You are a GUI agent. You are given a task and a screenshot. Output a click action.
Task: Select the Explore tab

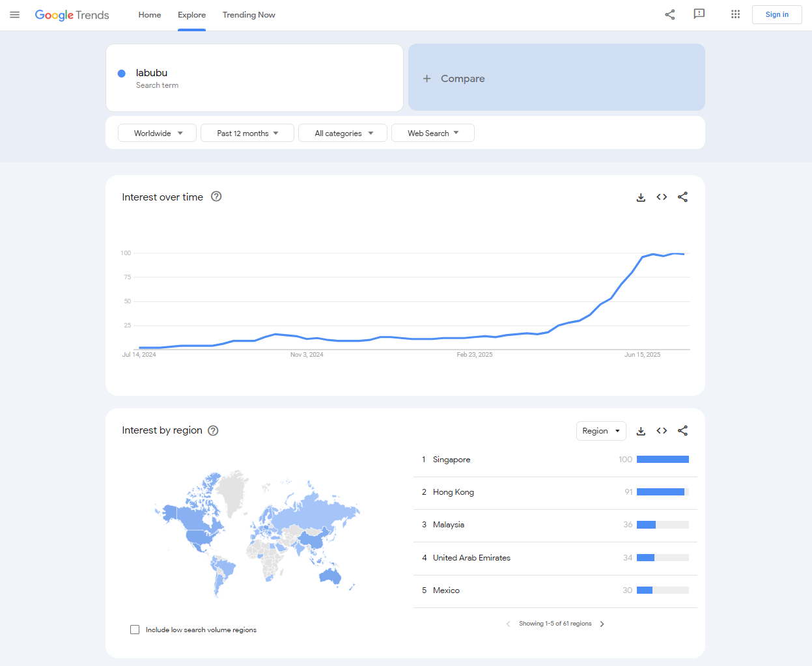(191, 15)
